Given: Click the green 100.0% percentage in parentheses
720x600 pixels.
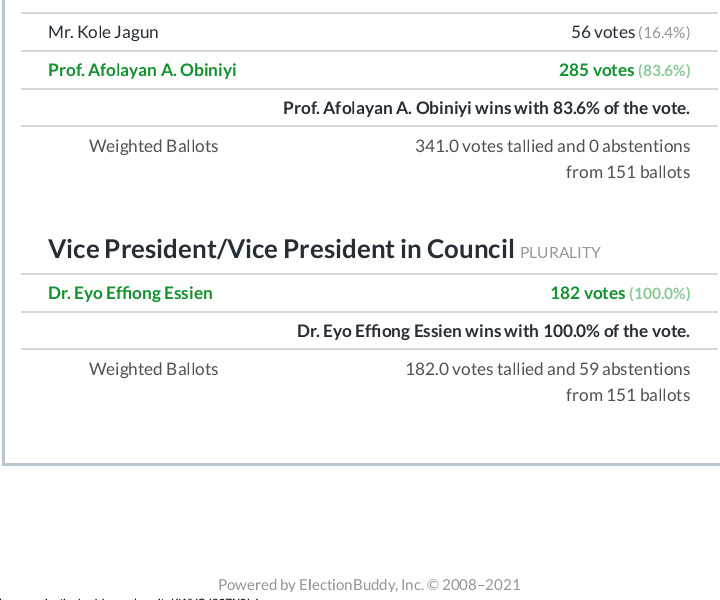Looking at the screenshot, I should tap(660, 293).
